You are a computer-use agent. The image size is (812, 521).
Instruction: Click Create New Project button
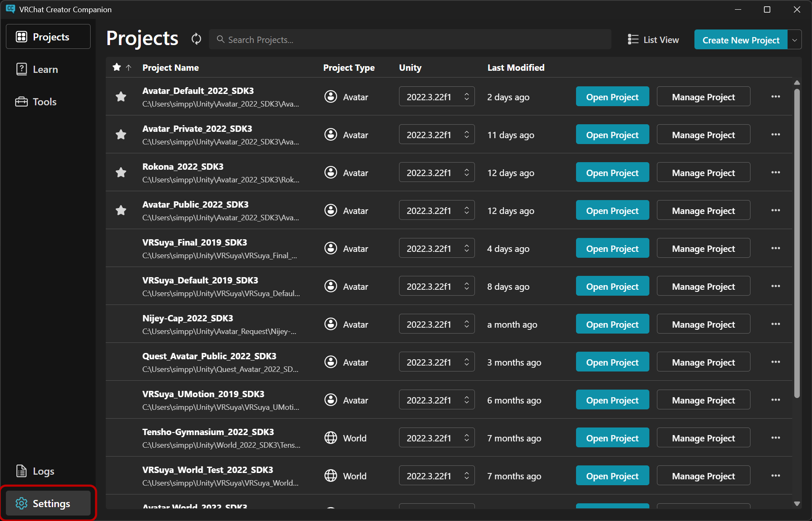(x=741, y=40)
